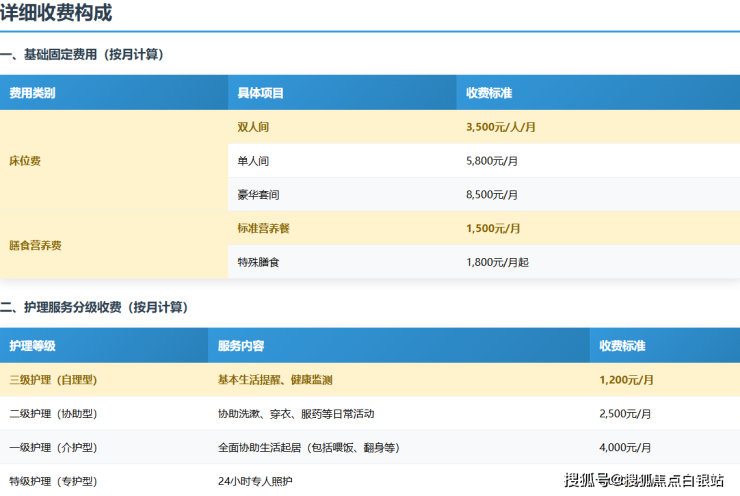Click the 膳食营养费 category cell
Viewport: 740px width, 496px height.
click(35, 245)
